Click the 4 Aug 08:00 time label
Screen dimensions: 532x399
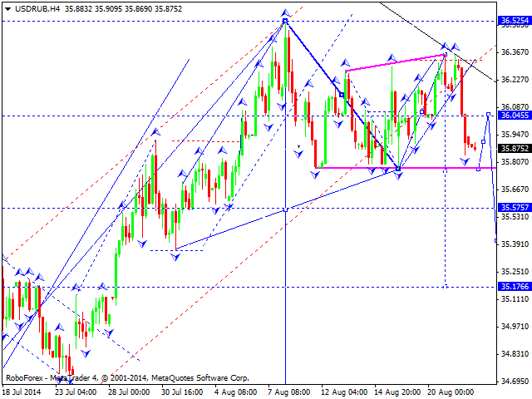tap(235, 392)
